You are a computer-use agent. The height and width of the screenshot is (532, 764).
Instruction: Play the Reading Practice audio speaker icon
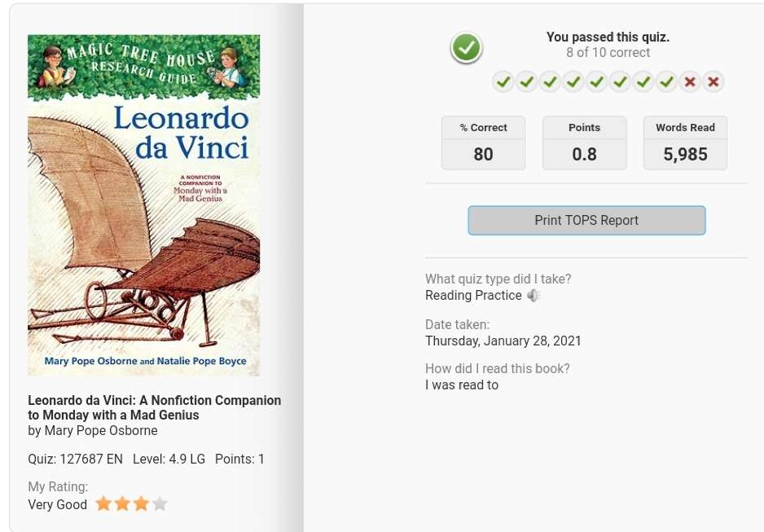coord(534,295)
